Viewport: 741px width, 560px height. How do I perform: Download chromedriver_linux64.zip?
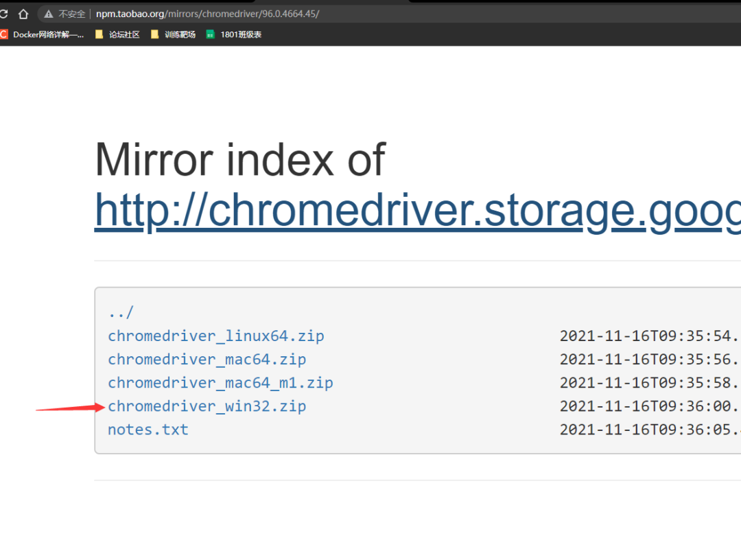click(x=216, y=336)
